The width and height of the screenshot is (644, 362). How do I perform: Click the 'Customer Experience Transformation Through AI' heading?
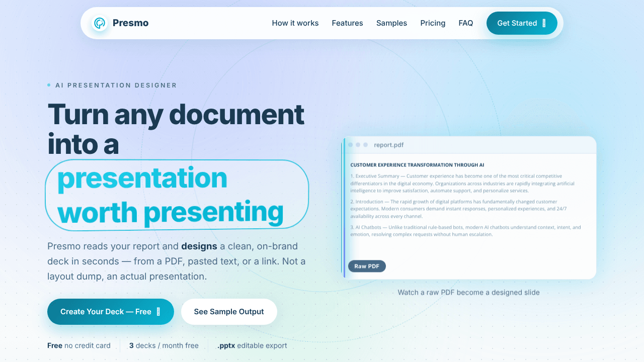[x=417, y=165]
